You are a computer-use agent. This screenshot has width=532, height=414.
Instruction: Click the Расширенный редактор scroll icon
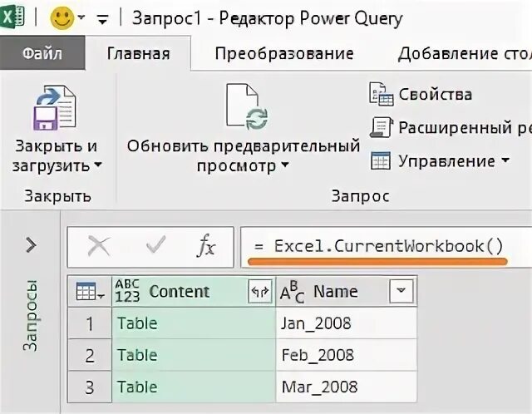pos(381,127)
